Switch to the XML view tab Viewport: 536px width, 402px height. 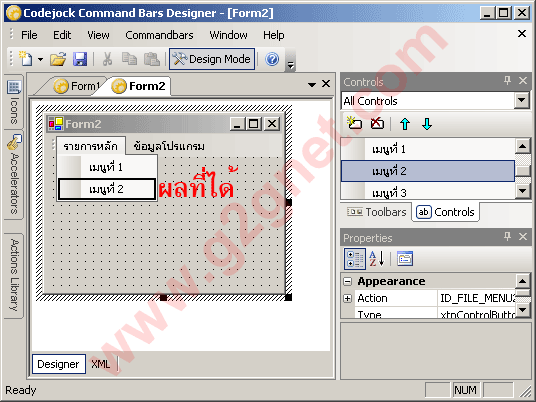(x=101, y=364)
